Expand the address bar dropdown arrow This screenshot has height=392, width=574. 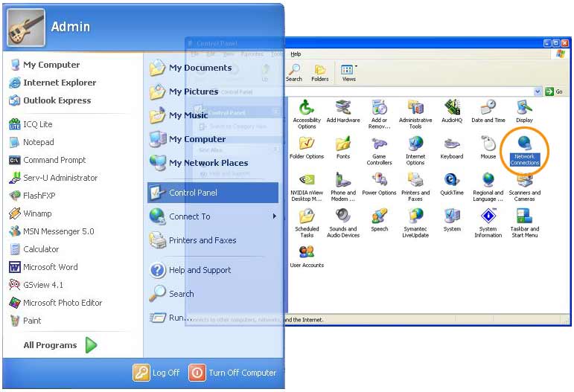coord(538,91)
